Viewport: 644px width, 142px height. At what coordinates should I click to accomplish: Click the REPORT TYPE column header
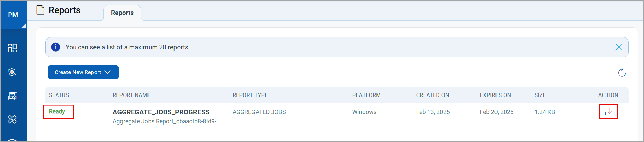click(250, 95)
